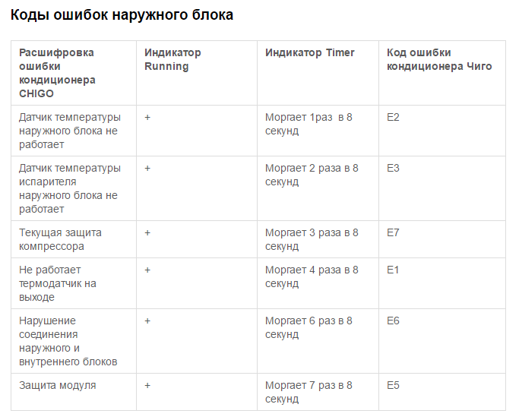Click the E7 error code cell

tap(393, 232)
